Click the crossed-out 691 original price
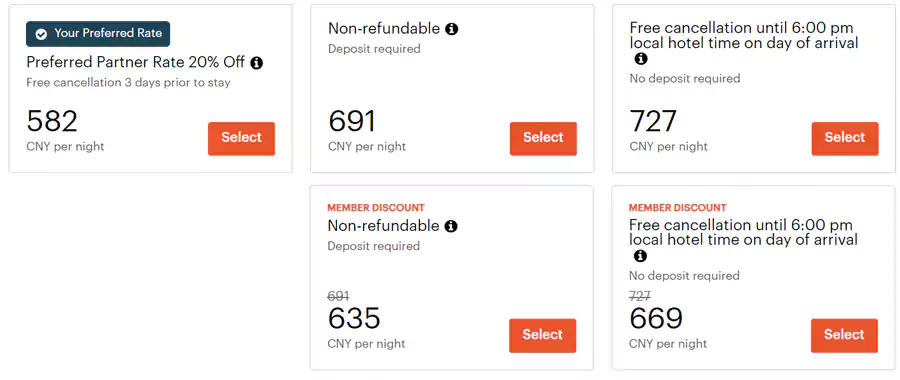The image size is (900, 380). click(x=339, y=296)
